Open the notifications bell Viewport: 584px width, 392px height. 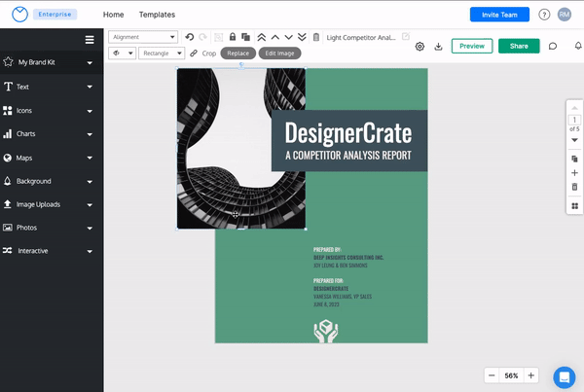(578, 46)
